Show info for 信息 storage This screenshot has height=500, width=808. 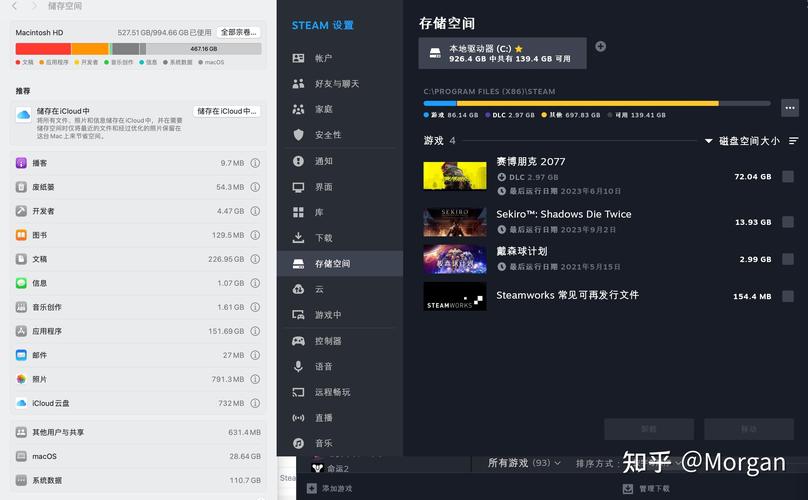[x=255, y=283]
